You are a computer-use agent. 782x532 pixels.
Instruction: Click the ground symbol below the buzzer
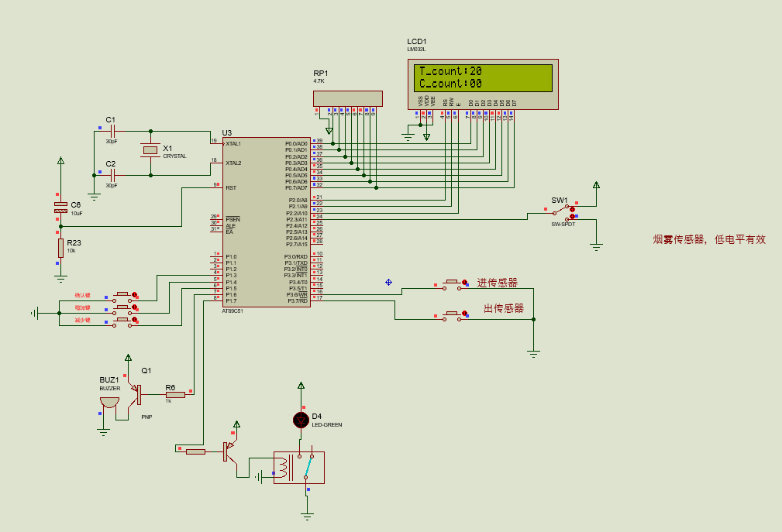[x=103, y=432]
